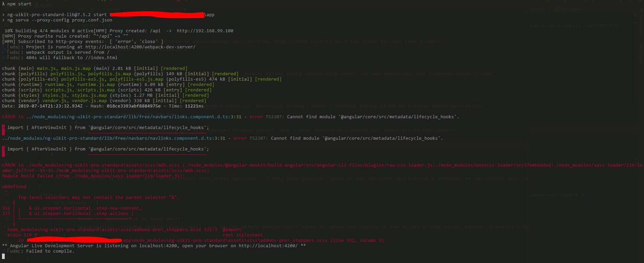Click the "Module build failed" sass-loader line

pyautogui.click(x=93, y=176)
